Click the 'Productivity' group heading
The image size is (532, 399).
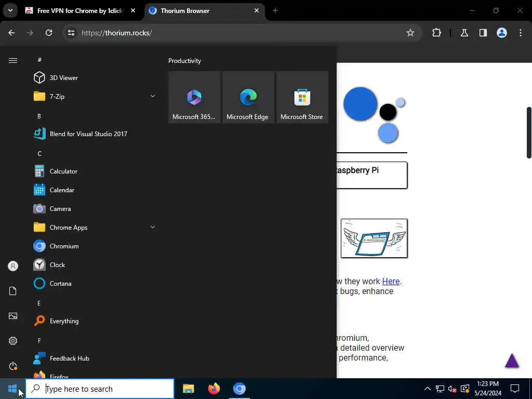pos(184,61)
